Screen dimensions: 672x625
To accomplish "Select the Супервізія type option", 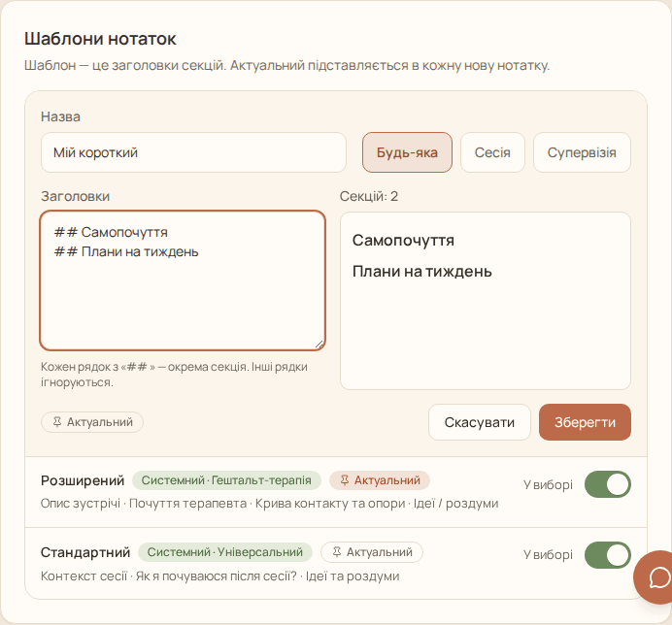I will coord(582,152).
